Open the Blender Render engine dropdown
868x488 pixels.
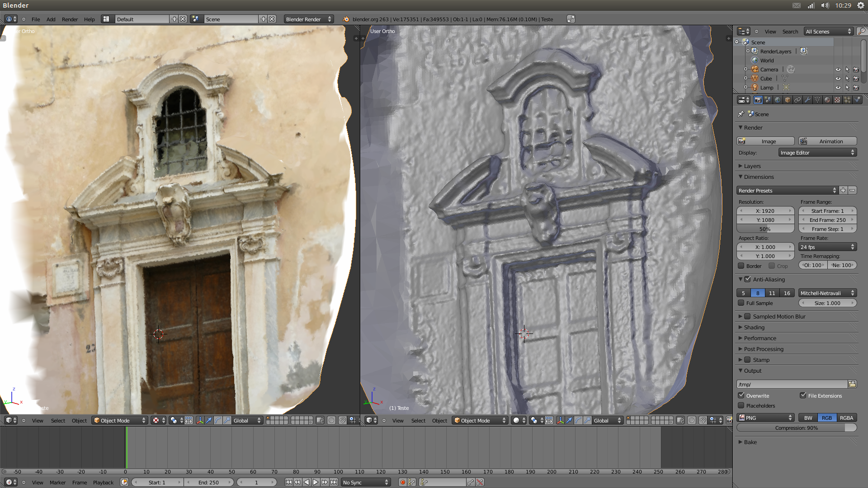point(309,19)
